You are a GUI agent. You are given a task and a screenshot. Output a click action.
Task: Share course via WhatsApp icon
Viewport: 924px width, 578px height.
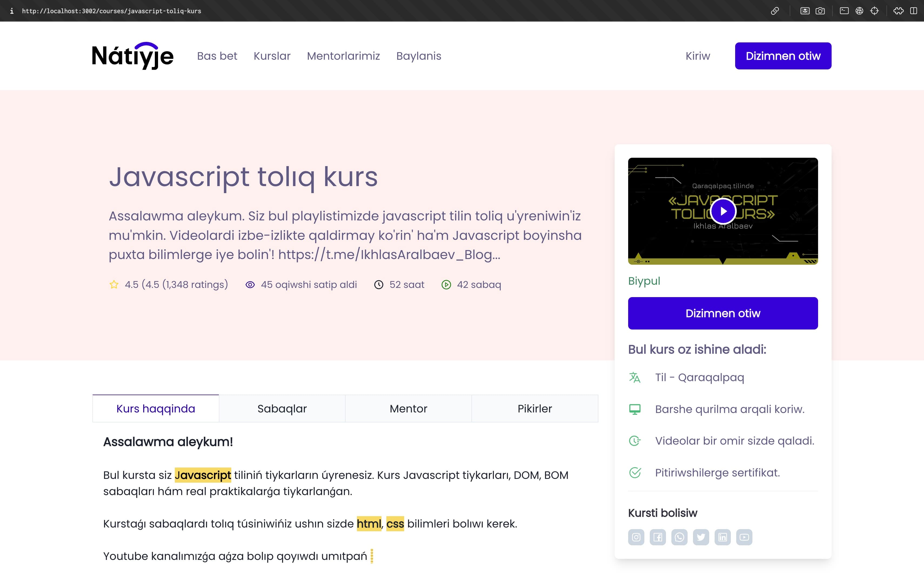coord(679,537)
